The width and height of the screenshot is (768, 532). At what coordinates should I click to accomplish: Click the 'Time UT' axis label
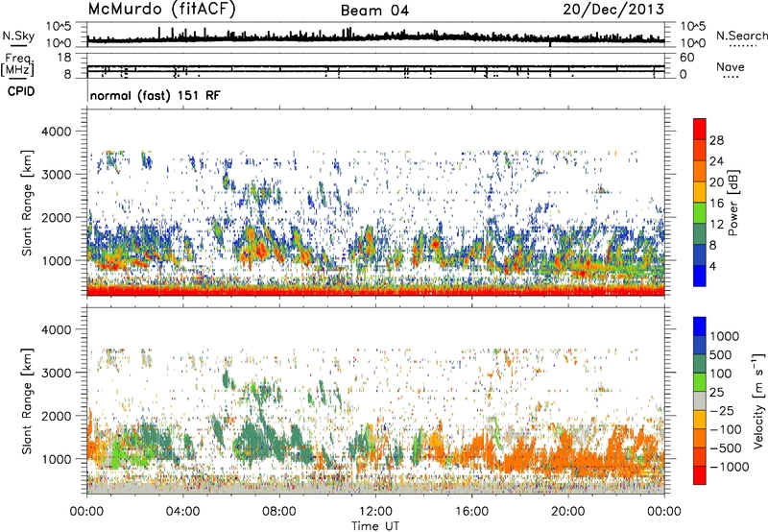coord(375,526)
